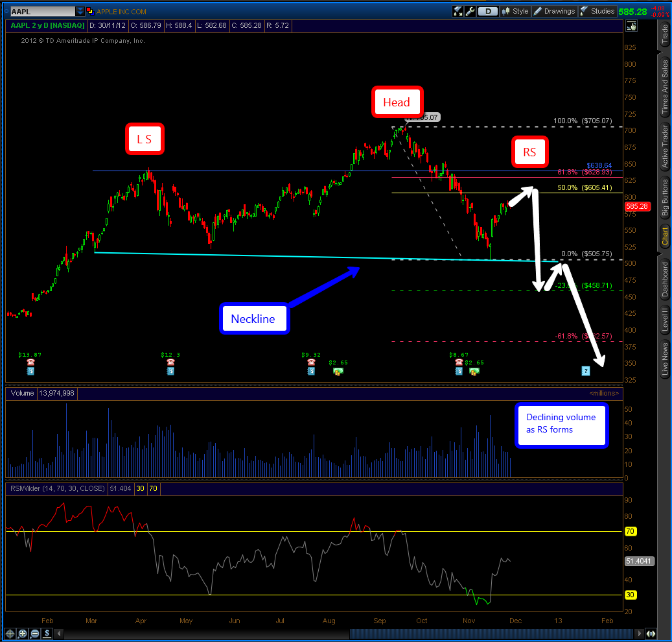Viewport: 672px width, 642px height.
Task: Click the Volume value 13,974,998
Action: (56, 393)
